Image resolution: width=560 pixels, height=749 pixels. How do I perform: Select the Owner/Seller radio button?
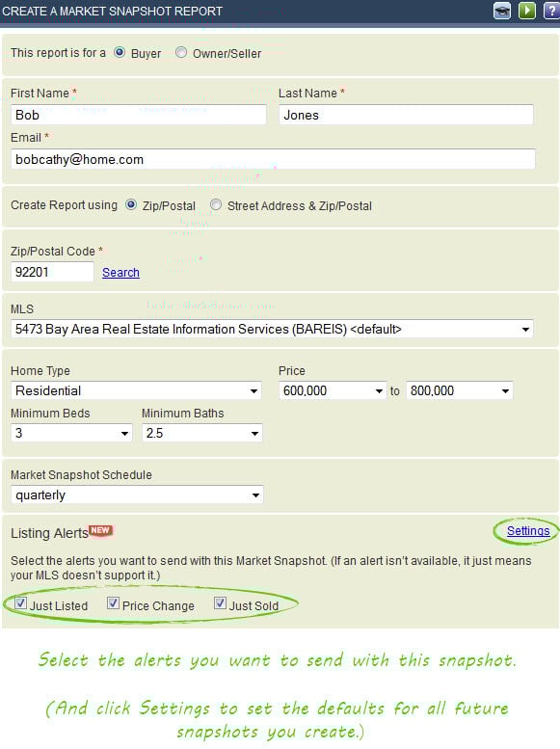coord(181,52)
